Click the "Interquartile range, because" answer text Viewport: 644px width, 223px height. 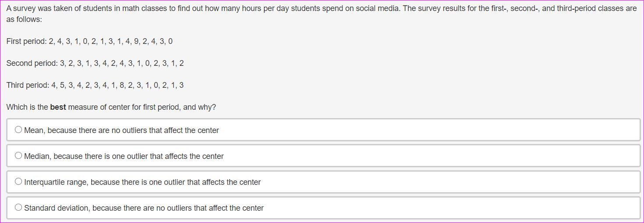[x=142, y=182]
